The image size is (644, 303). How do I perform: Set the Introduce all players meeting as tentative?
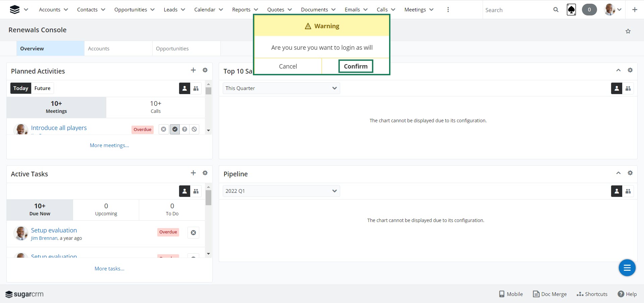184,129
